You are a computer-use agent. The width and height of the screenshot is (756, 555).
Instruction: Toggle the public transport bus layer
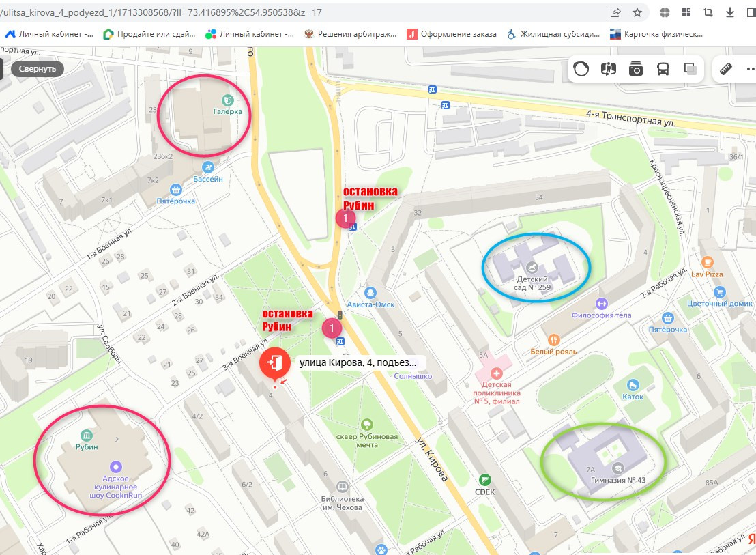pyautogui.click(x=663, y=69)
